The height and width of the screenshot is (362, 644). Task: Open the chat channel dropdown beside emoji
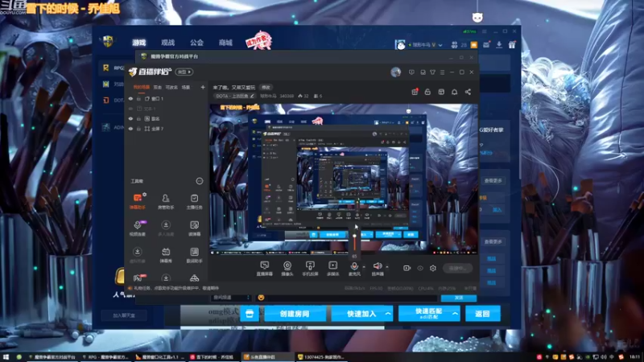coord(231,298)
